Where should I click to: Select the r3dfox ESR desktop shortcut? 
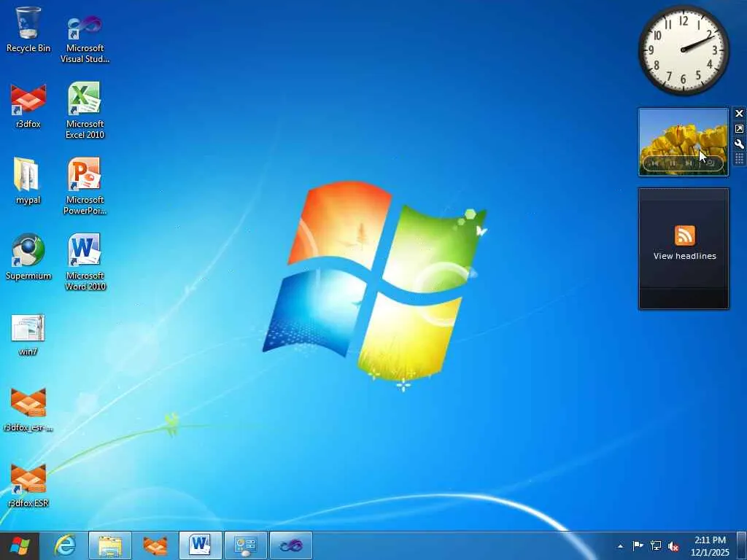point(28,486)
